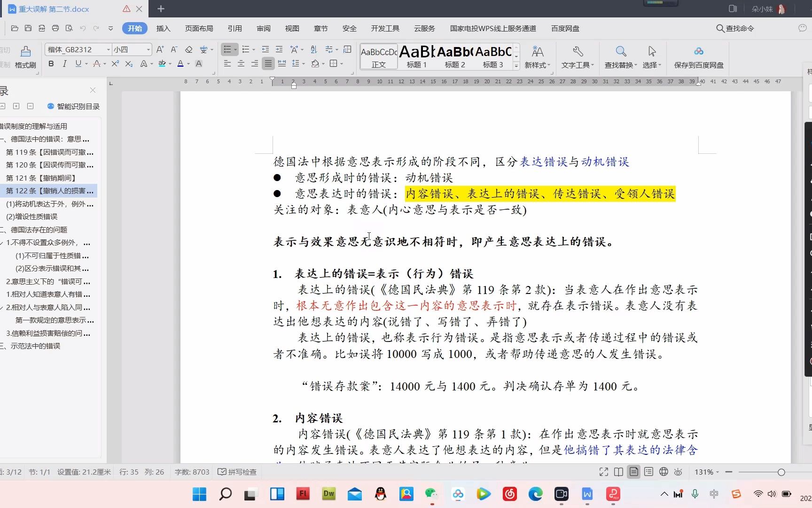Toggle character shading A button
This screenshot has height=508, width=812.
click(199, 63)
